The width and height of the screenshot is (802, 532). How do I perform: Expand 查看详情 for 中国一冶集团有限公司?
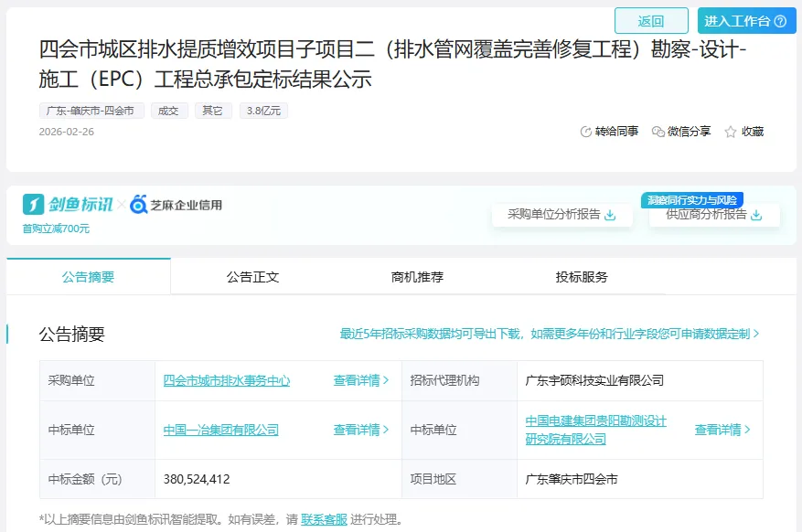[361, 430]
